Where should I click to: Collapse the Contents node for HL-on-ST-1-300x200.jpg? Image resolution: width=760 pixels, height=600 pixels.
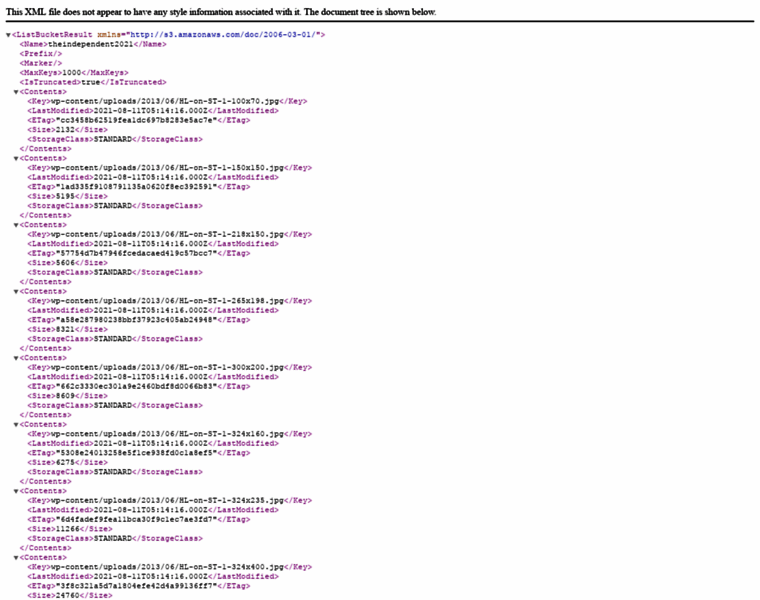(x=16, y=358)
